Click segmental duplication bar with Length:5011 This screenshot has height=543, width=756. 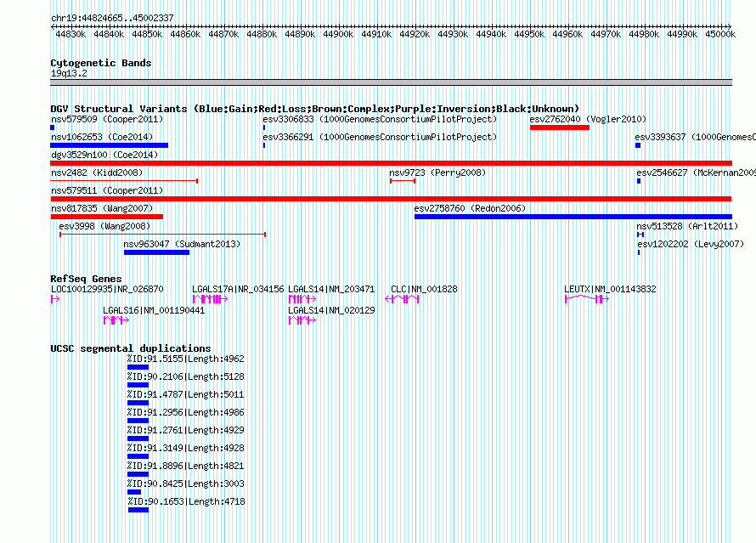point(138,403)
